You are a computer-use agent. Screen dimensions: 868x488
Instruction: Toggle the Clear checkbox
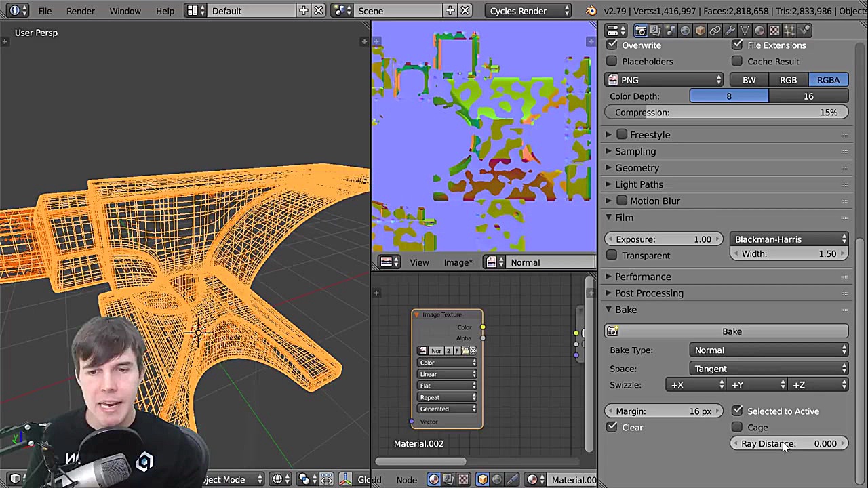[612, 428]
